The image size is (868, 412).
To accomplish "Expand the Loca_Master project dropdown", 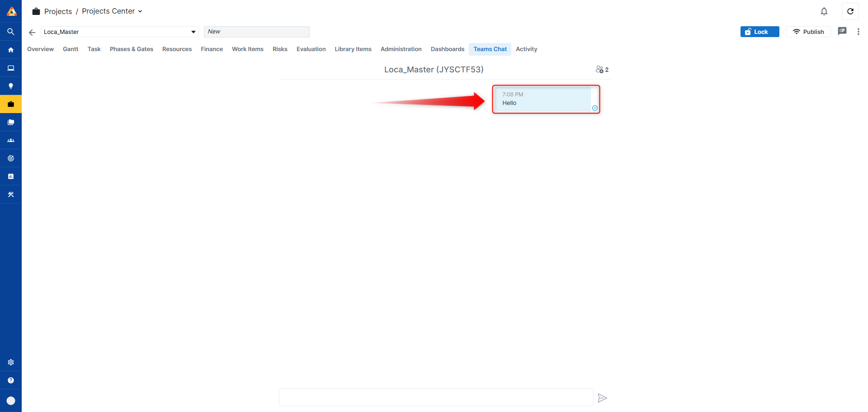I will (193, 32).
